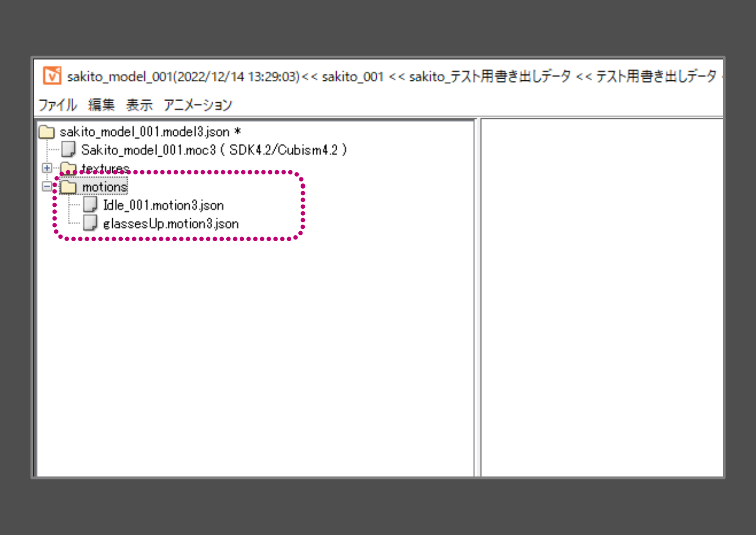The height and width of the screenshot is (535, 756).
Task: Click the file icon beside Idle_001.motion3.json
Action: (90, 205)
